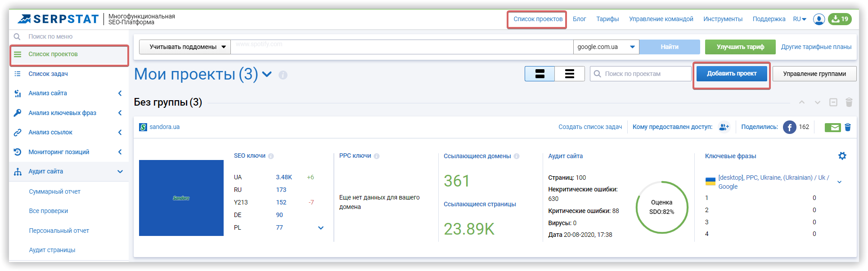Open Персональный отчет in sidebar
The width and height of the screenshot is (868, 271).
click(59, 231)
